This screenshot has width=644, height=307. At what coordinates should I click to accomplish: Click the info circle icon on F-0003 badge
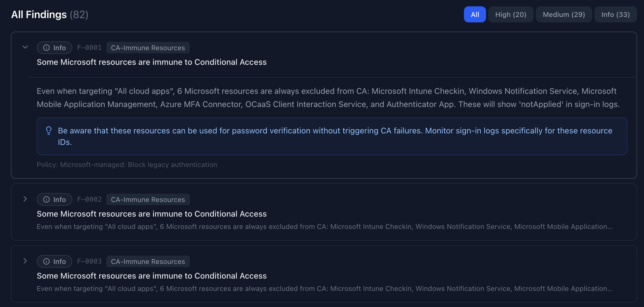click(46, 261)
